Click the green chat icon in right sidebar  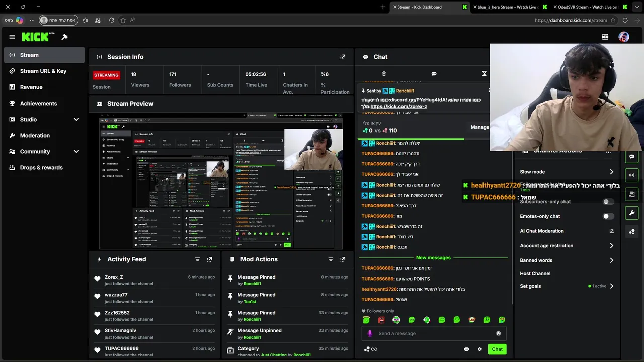point(632,156)
